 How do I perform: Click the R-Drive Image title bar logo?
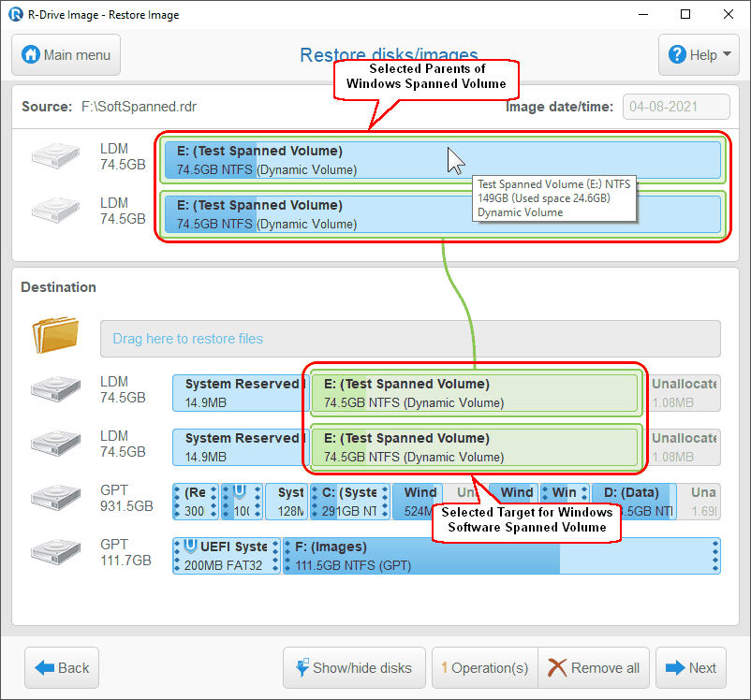click(x=15, y=14)
